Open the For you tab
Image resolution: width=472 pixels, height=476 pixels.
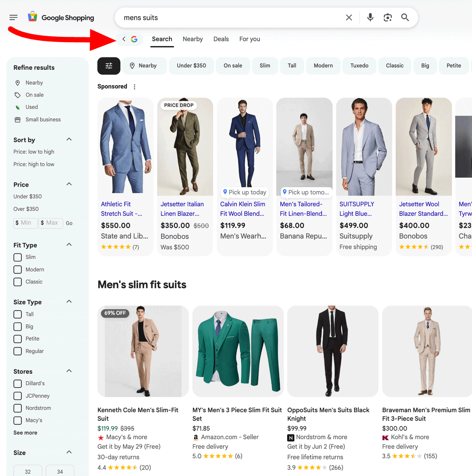point(250,39)
